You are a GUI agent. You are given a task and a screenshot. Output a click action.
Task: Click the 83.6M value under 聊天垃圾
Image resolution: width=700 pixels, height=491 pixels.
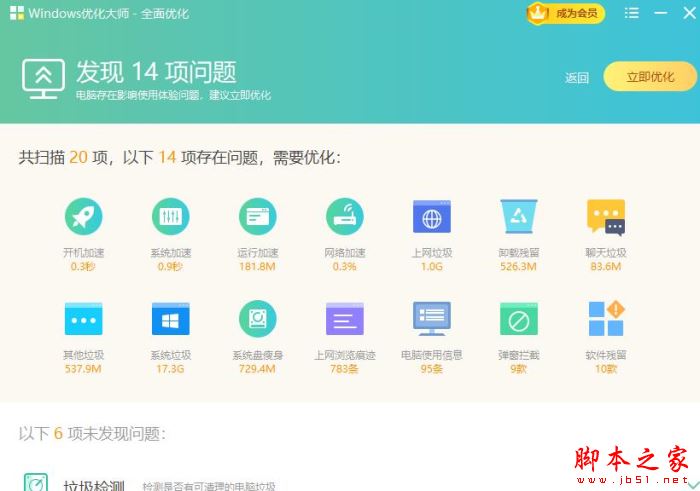tap(606, 266)
